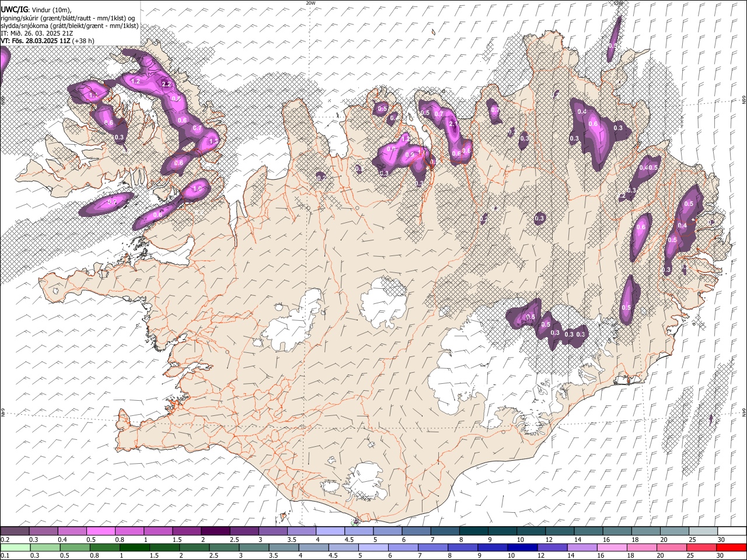This screenshot has height=560, width=747.
Task: Select the 'rigning/skúrir' legend description line
Action: (68, 17)
